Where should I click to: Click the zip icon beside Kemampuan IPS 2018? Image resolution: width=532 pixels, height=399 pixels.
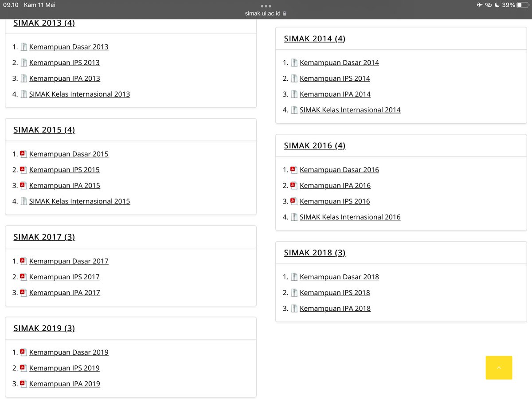[294, 292]
